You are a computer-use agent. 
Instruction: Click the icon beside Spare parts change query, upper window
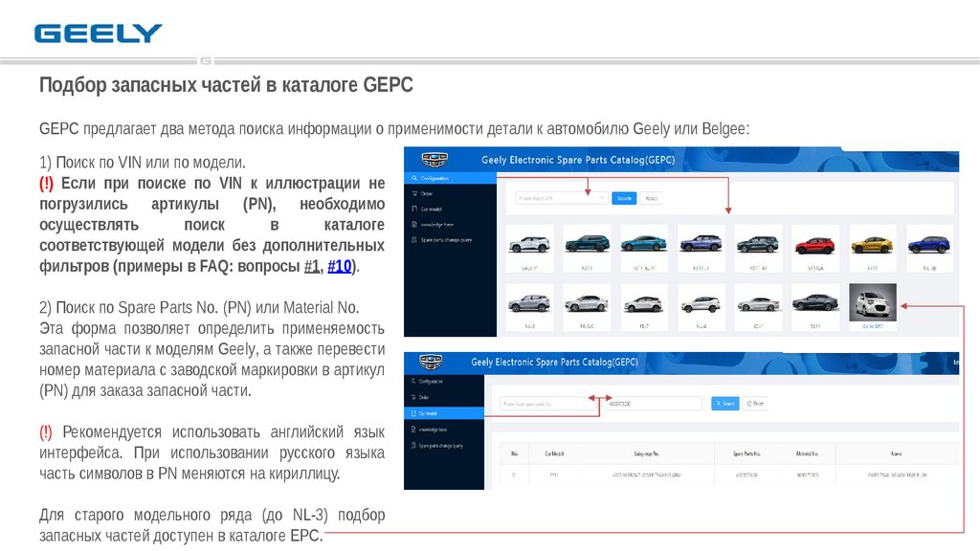413,240
